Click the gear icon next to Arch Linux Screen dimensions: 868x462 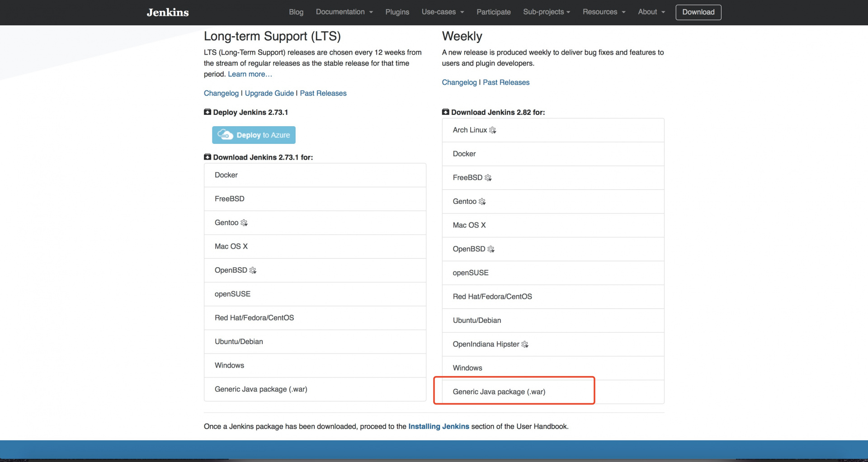(x=493, y=130)
